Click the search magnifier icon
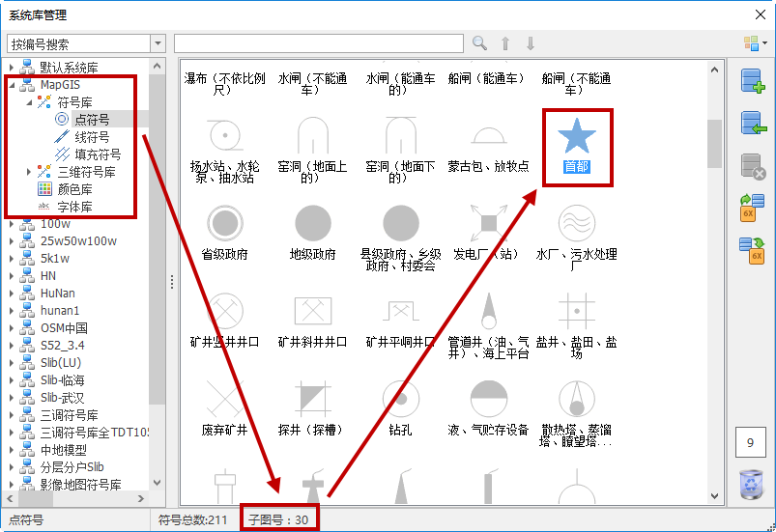Screen dimensions: 776x532 479,43
